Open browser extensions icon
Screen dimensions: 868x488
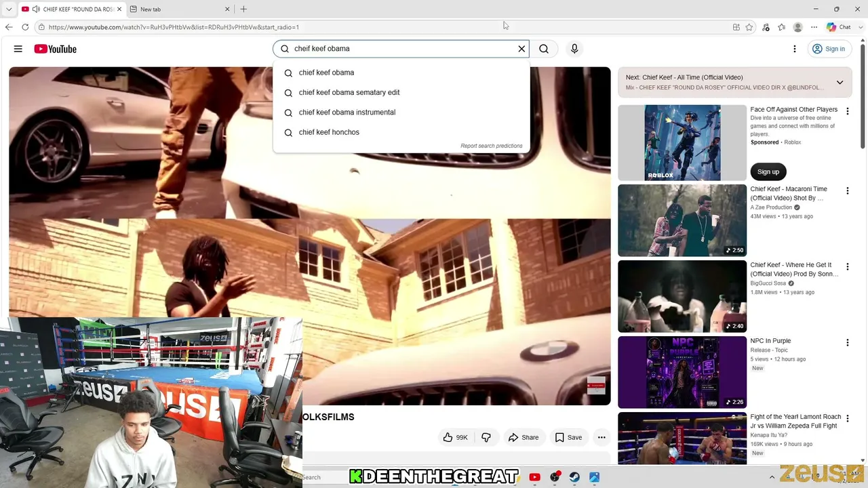point(766,27)
